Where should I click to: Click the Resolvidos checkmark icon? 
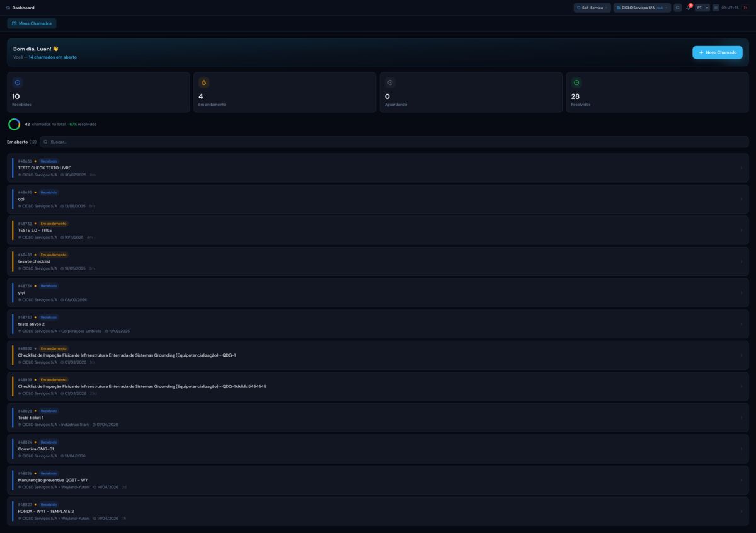[576, 83]
